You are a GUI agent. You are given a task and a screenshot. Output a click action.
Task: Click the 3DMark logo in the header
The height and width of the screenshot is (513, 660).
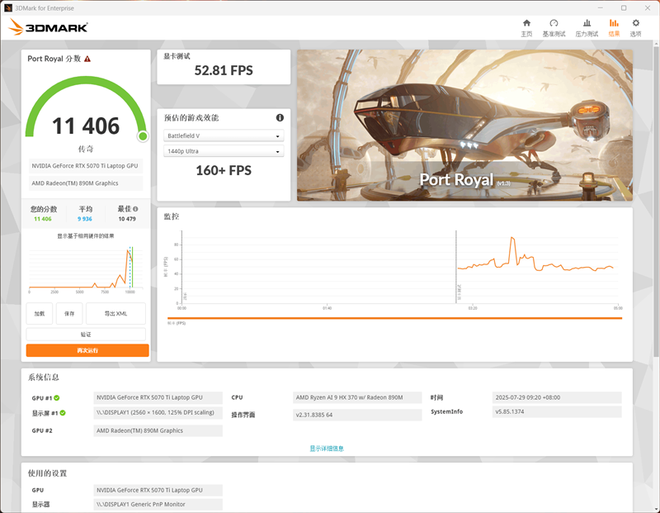coord(49,28)
